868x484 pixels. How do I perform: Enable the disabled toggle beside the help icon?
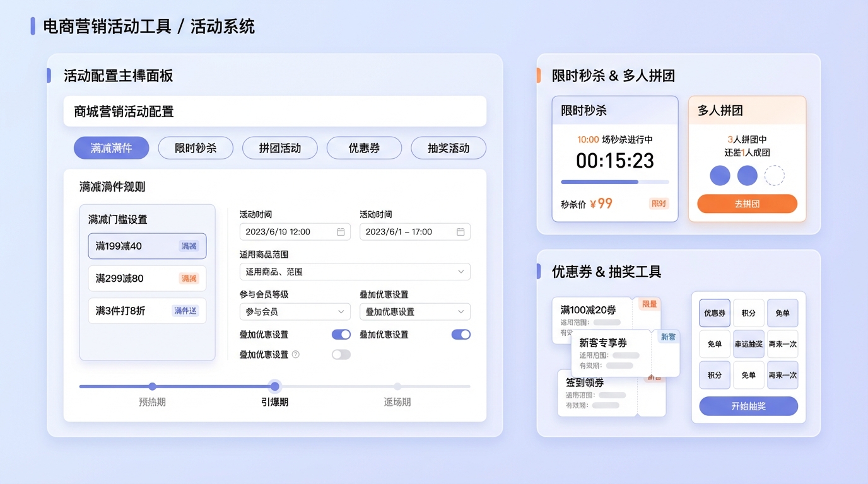[x=341, y=355]
